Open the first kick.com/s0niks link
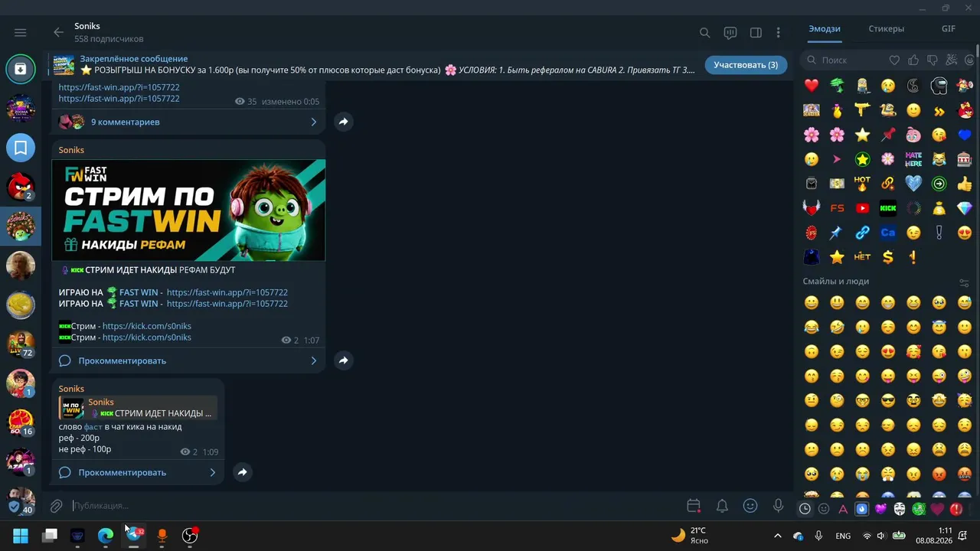 pyautogui.click(x=147, y=326)
